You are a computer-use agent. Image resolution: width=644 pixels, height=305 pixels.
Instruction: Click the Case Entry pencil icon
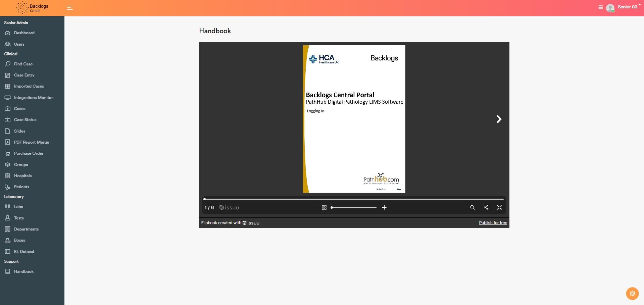[x=8, y=75]
